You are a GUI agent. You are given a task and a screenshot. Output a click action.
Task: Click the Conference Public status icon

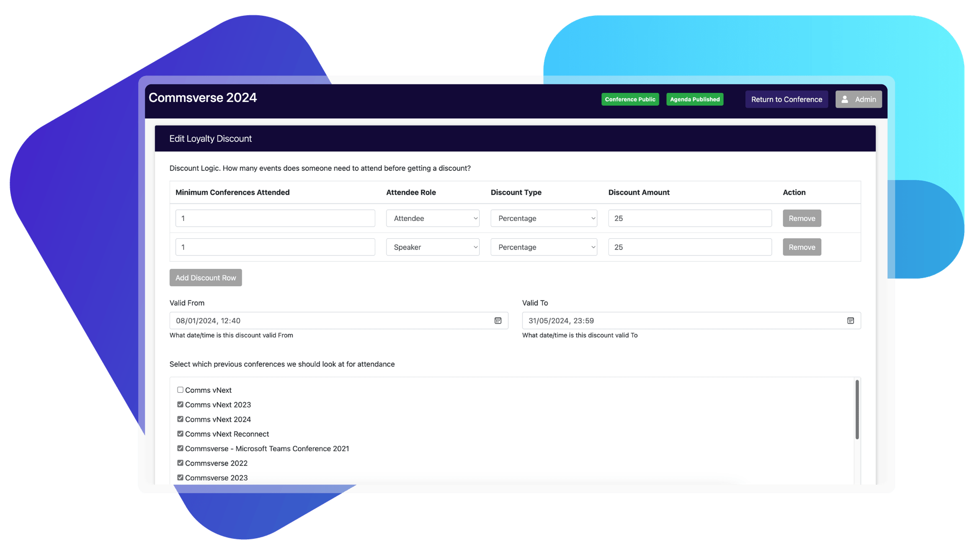click(x=629, y=99)
